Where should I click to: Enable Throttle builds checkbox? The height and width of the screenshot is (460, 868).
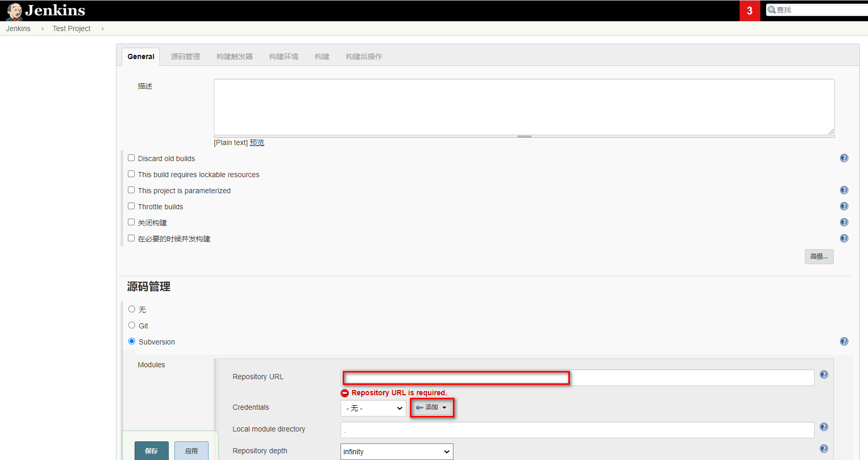click(x=131, y=206)
